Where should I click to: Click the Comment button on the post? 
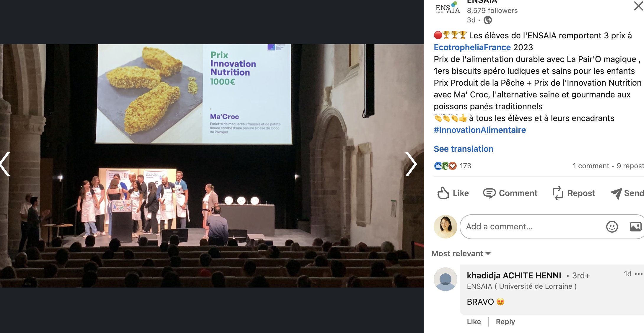pyautogui.click(x=510, y=193)
